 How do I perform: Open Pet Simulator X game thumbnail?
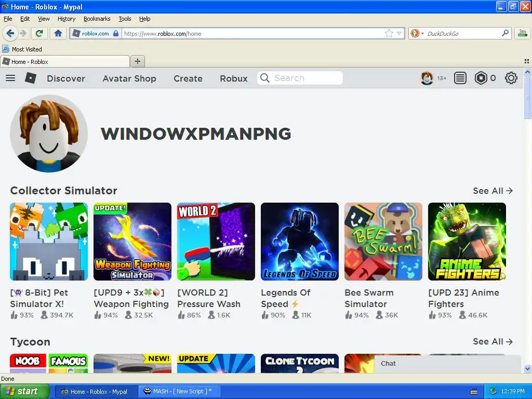click(x=49, y=242)
